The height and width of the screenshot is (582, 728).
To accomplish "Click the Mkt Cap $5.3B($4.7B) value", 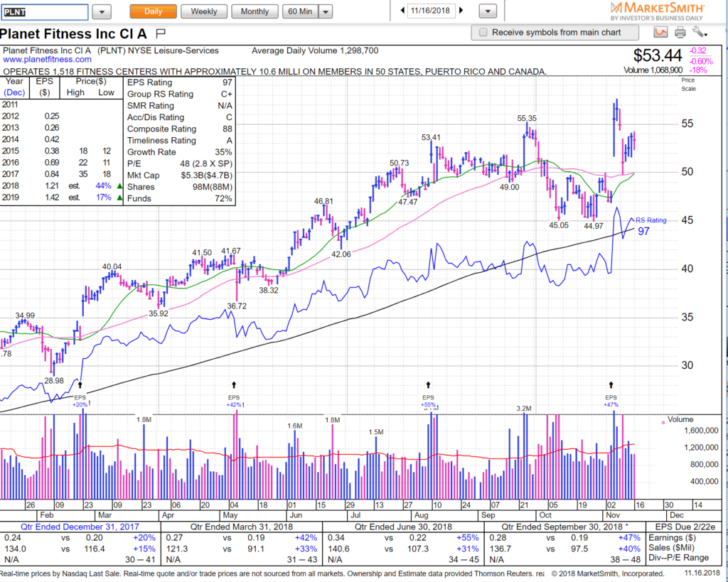I will [x=207, y=176].
